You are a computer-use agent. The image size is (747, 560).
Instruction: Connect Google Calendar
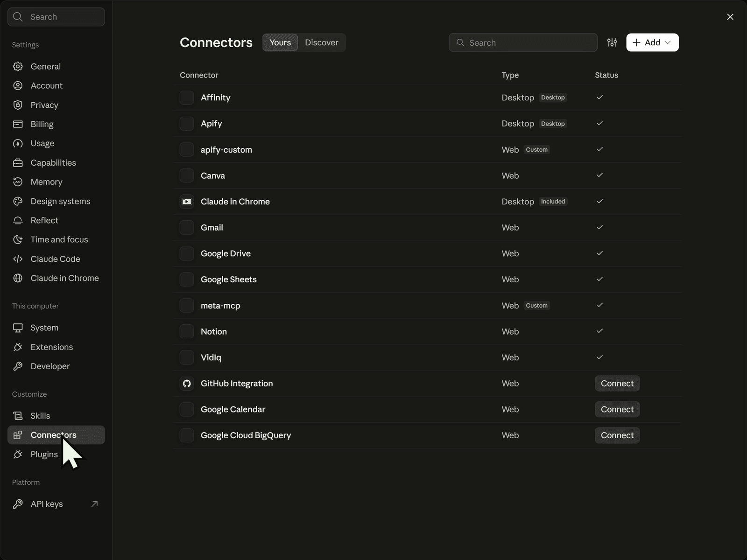pos(617,409)
